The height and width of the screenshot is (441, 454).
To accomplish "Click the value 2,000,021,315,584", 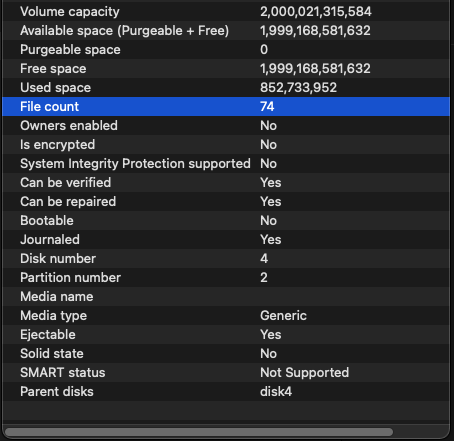I will pyautogui.click(x=316, y=12).
